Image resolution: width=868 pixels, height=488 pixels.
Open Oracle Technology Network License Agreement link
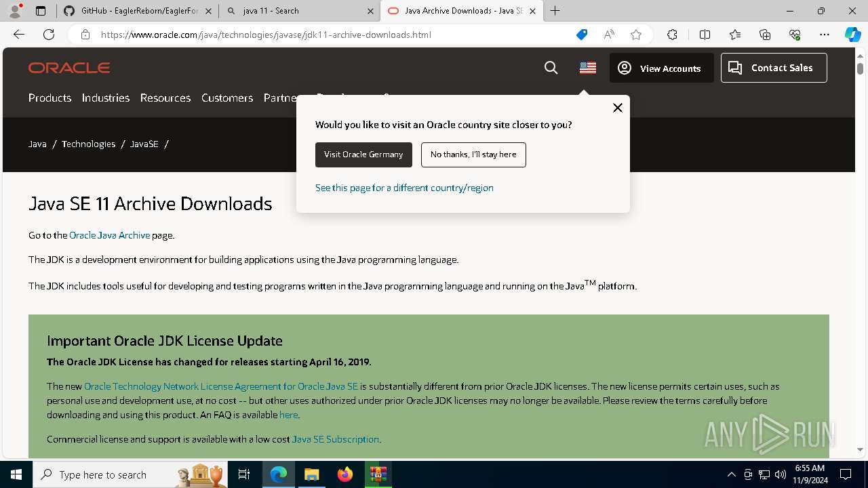point(221,386)
